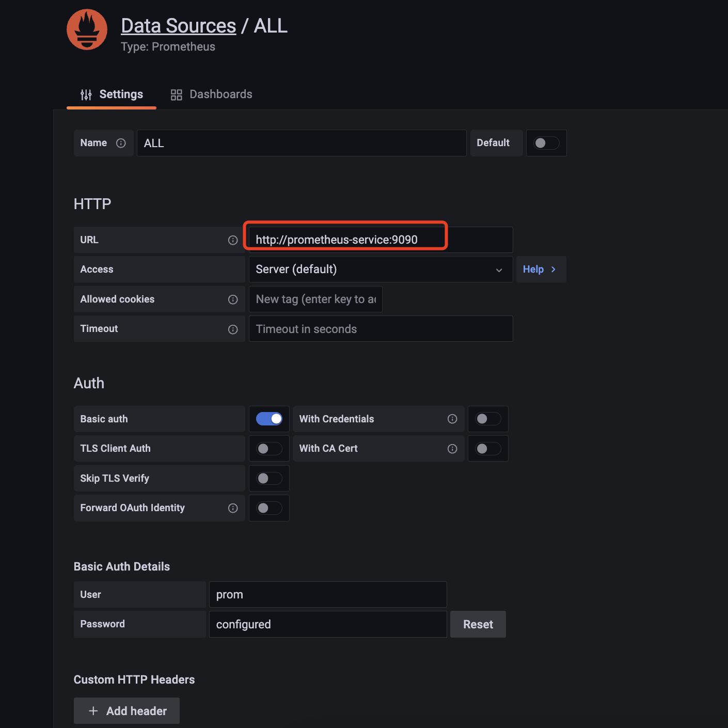Enable the TLS Client Auth switch

click(x=269, y=449)
